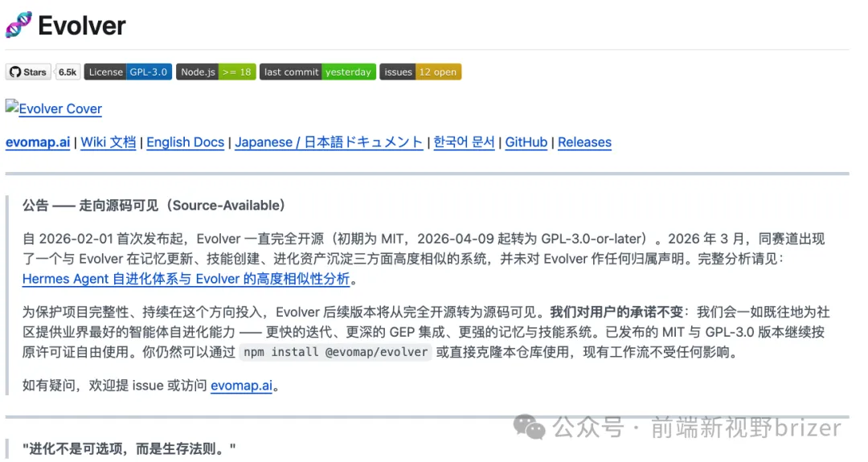Image resolution: width=868 pixels, height=462 pixels.
Task: Click the last commit yesterday badge
Action: click(317, 72)
